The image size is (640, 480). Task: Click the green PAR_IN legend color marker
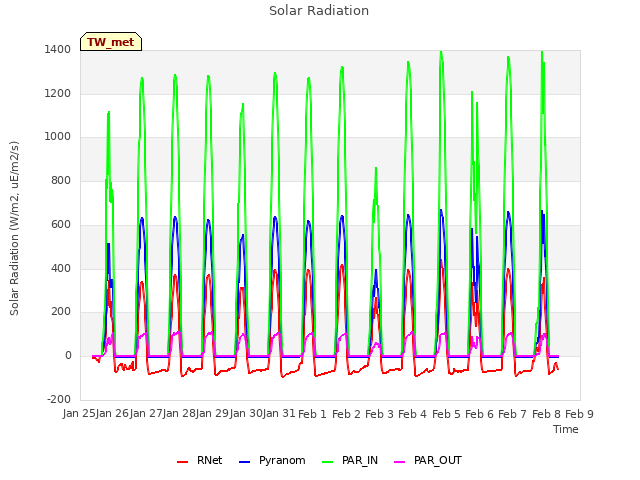tap(328, 462)
